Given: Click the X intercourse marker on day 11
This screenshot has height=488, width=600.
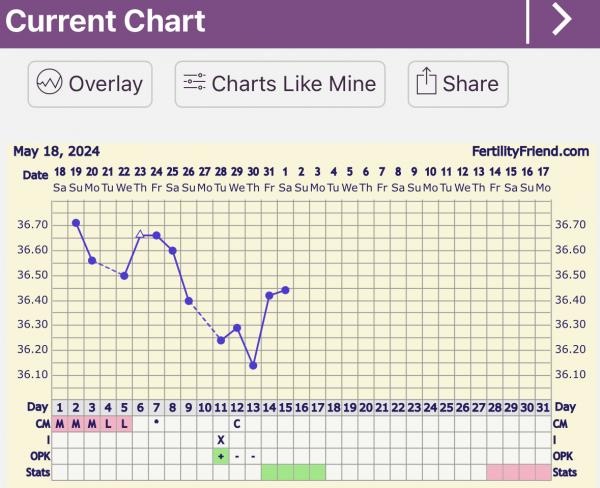Looking at the screenshot, I should pos(221,440).
